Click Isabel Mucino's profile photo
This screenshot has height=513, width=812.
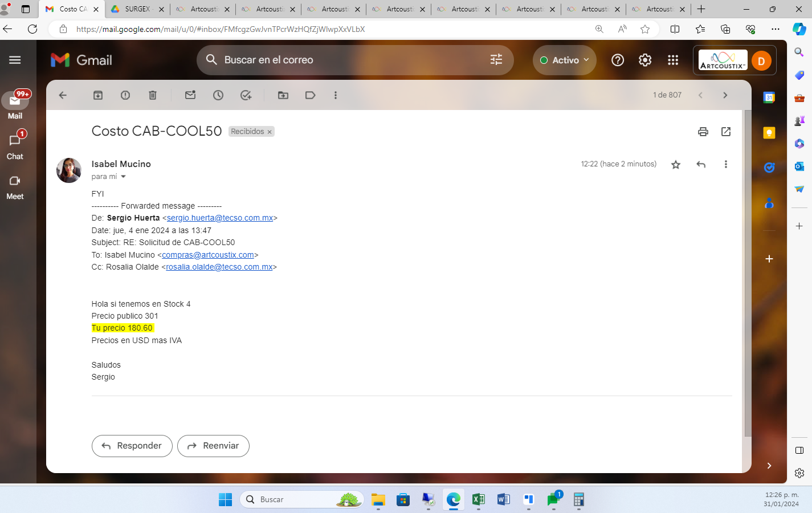(69, 170)
